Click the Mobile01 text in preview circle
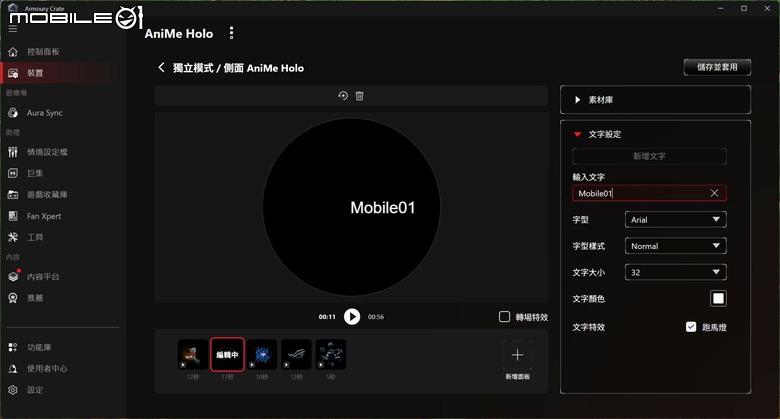The width and height of the screenshot is (780, 419). 383,208
